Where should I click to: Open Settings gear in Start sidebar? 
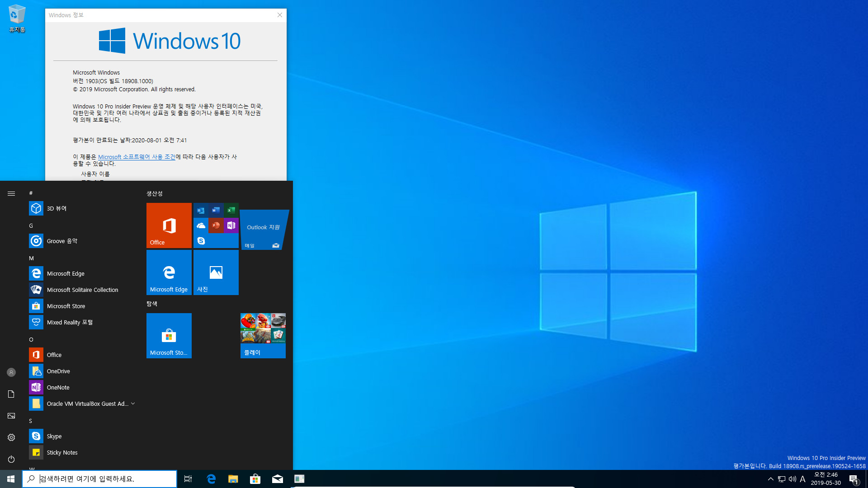pos(11,437)
